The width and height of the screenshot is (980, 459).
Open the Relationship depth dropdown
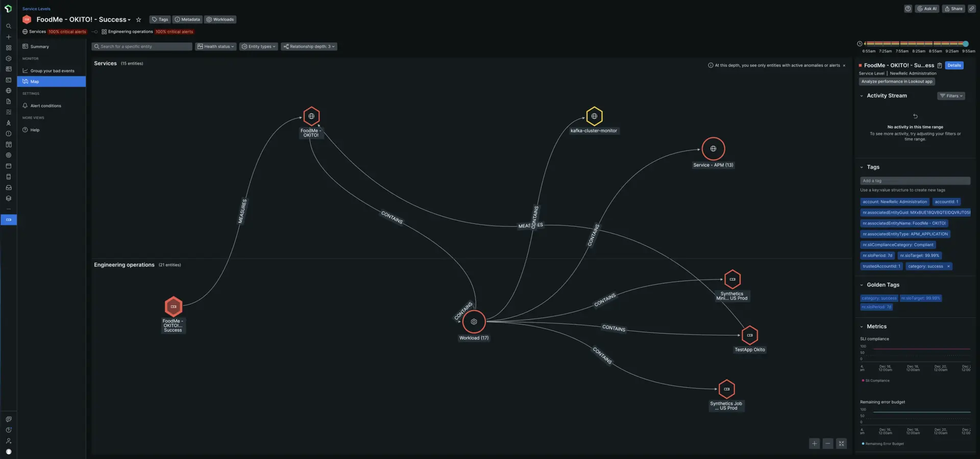tap(309, 46)
